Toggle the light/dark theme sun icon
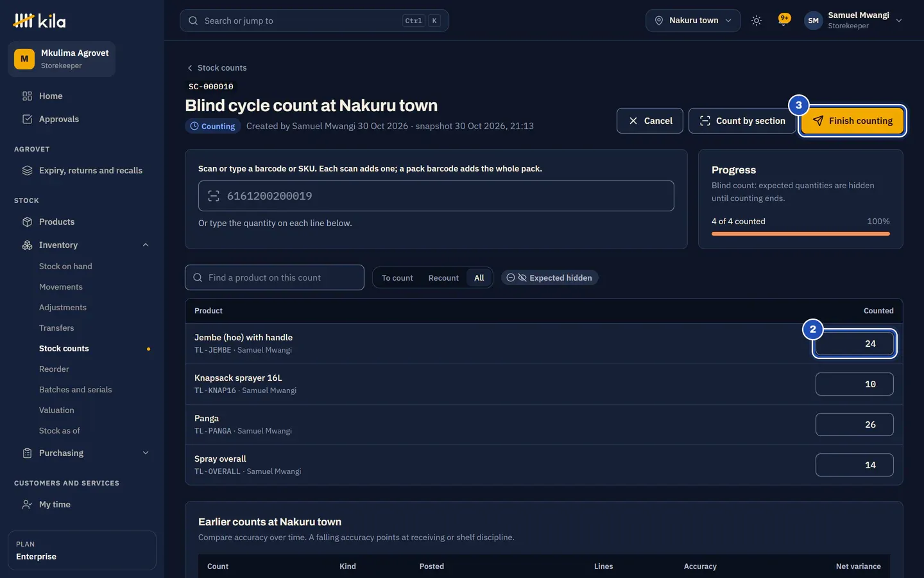Image resolution: width=924 pixels, height=578 pixels. (x=757, y=21)
